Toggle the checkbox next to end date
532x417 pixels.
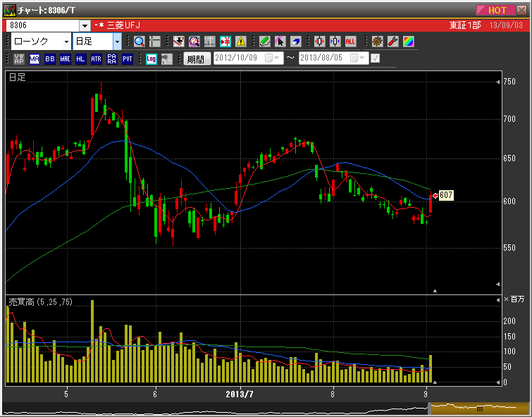tap(375, 58)
